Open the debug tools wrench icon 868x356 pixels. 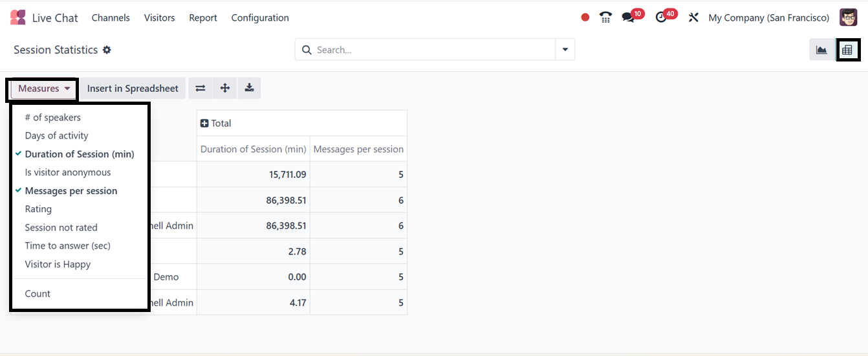pyautogui.click(x=693, y=17)
